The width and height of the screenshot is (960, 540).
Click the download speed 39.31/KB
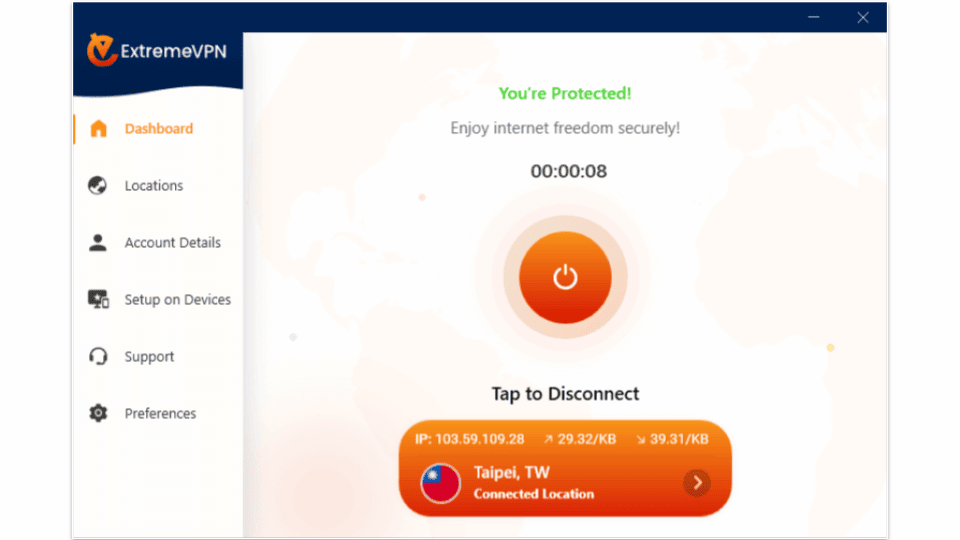[672, 439]
